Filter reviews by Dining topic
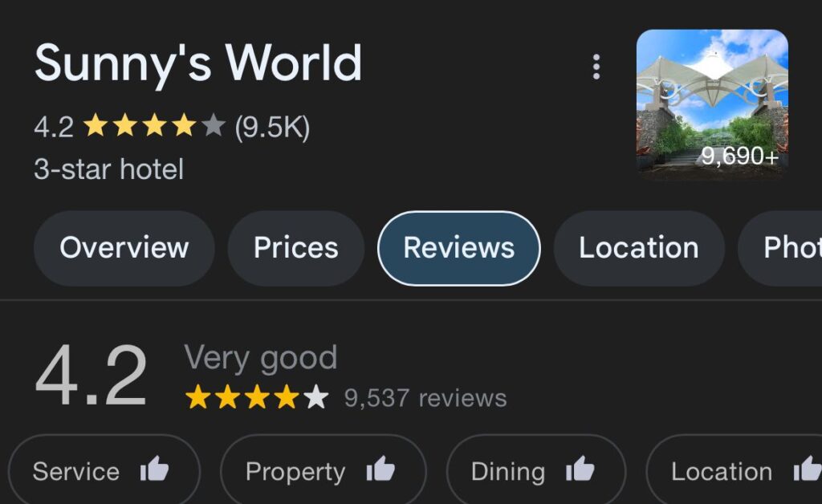Viewport: 822px width, 504px height. pos(536,470)
